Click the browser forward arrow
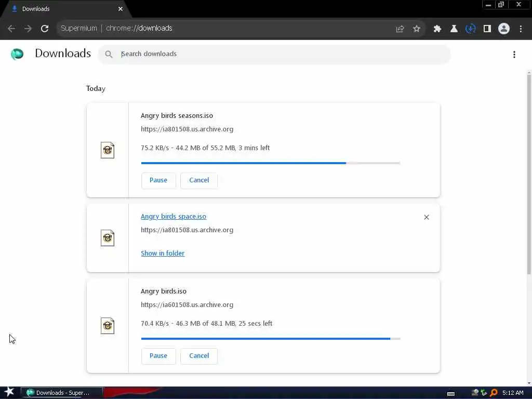532x399 pixels. [x=28, y=29]
